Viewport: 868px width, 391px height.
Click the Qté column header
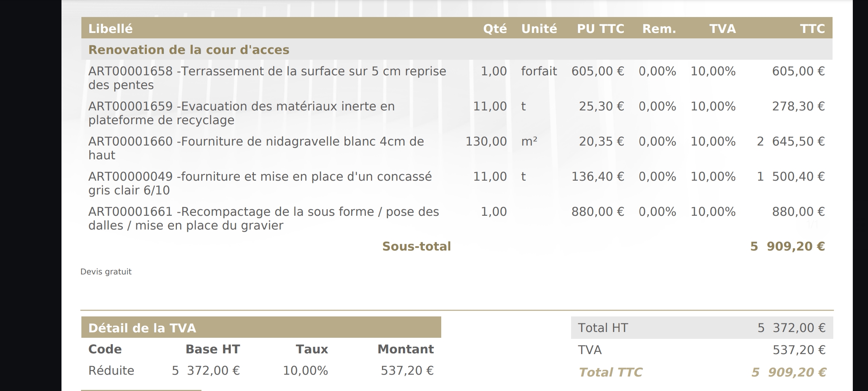494,29
